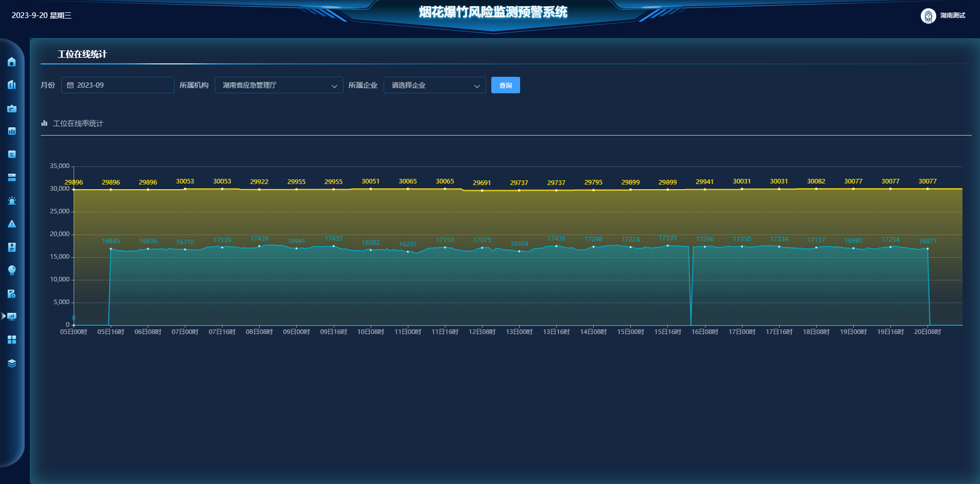
Task: Click the y-axis label 15,000
Action: tap(60, 257)
